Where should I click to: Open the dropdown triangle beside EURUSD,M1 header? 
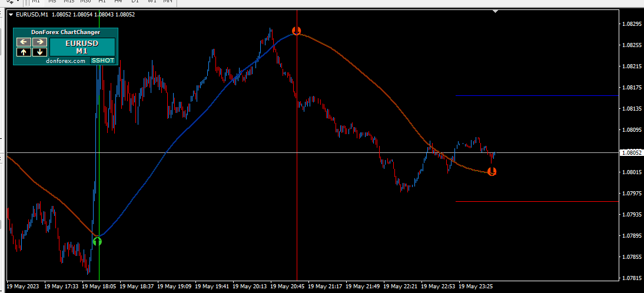click(11, 14)
